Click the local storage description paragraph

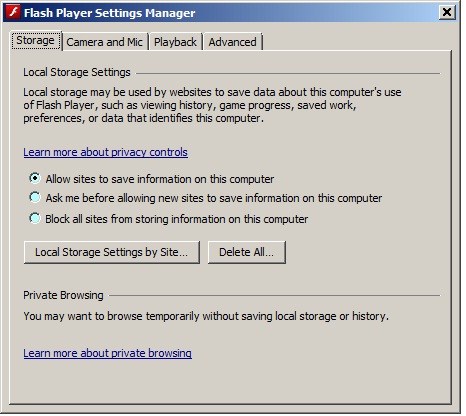point(212,105)
